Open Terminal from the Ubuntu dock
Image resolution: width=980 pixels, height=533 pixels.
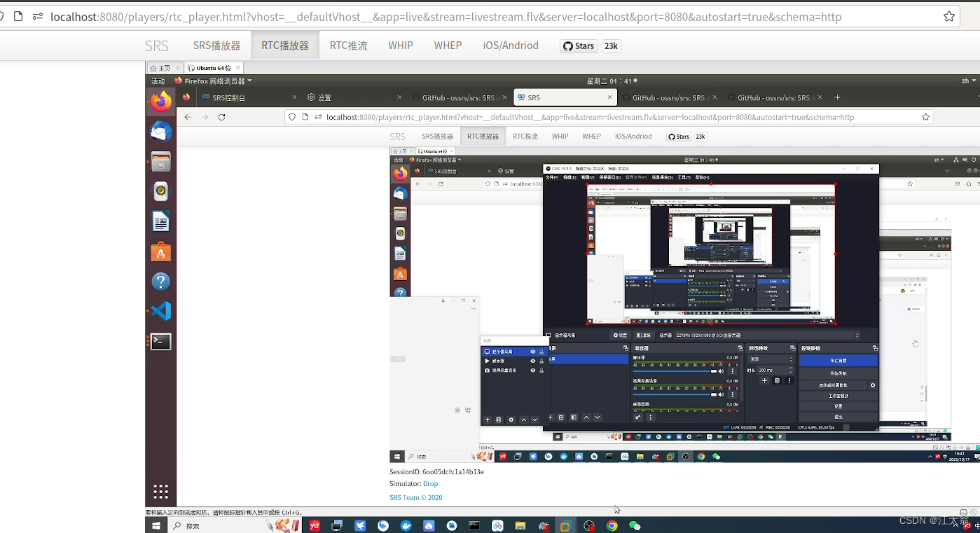161,341
